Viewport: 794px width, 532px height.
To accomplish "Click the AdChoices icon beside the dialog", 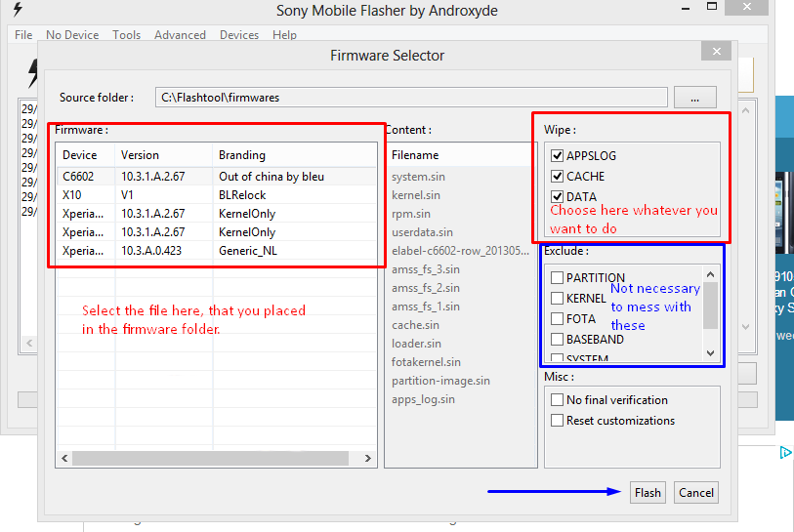I will [x=785, y=452].
